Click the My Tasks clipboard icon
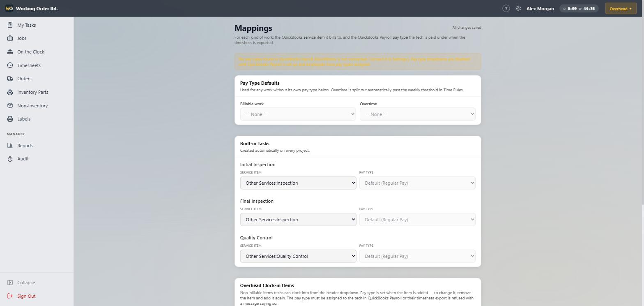 click(x=10, y=25)
